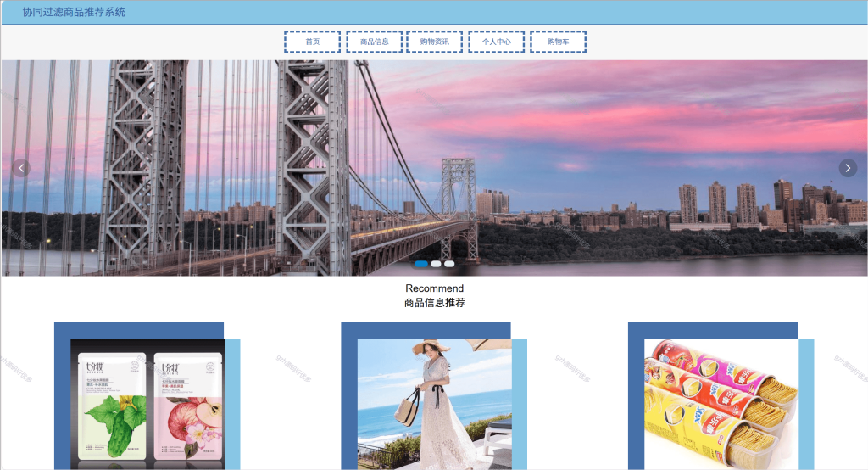Open the 首页 navigation item
This screenshot has height=470, width=868.
click(x=312, y=42)
